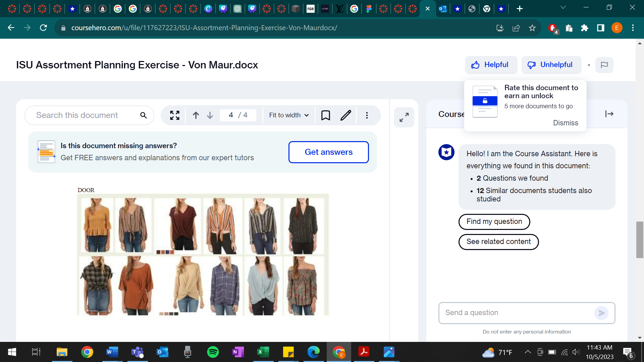The height and width of the screenshot is (362, 644).
Task: Click the Get answers button
Action: [x=328, y=152]
